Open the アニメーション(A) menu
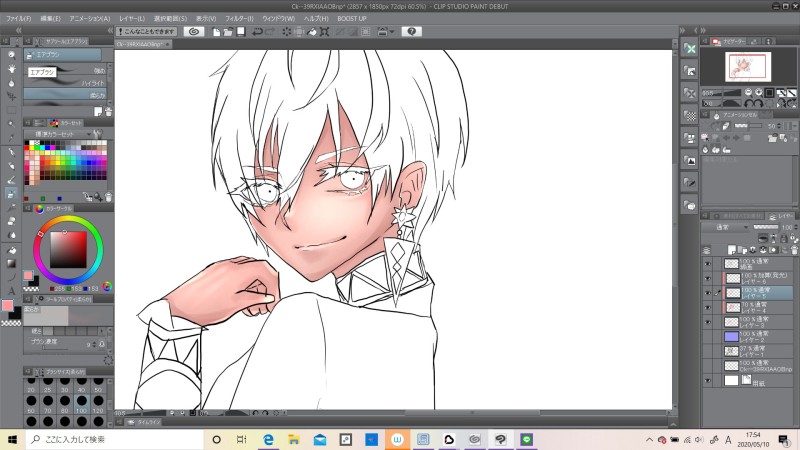 pyautogui.click(x=90, y=18)
